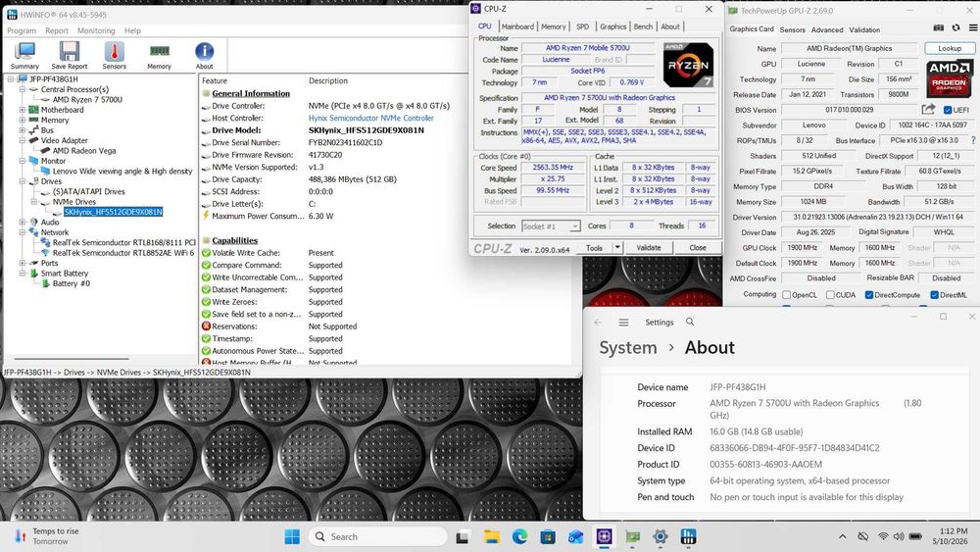Click taskbar Search box
Screen dimensions: 980x552
tap(378, 536)
